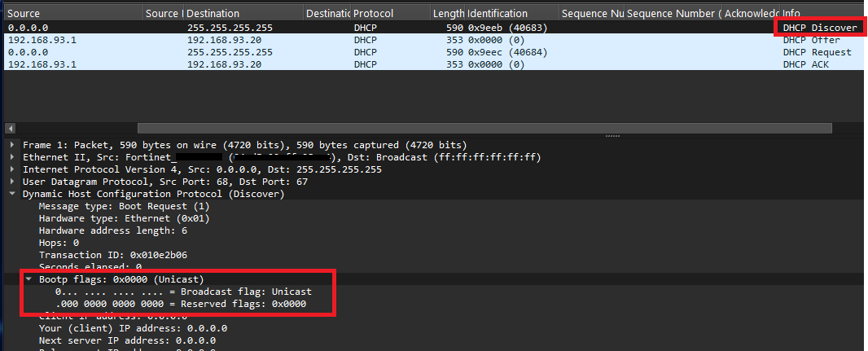Click the horizontal scrollbar left arrow
Screen dimensions: 868x351
[x=9, y=128]
